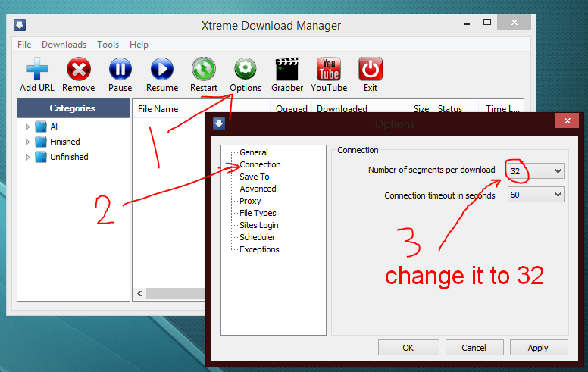Open Options with the gear icon
The image size is (588, 372).
pyautogui.click(x=246, y=69)
